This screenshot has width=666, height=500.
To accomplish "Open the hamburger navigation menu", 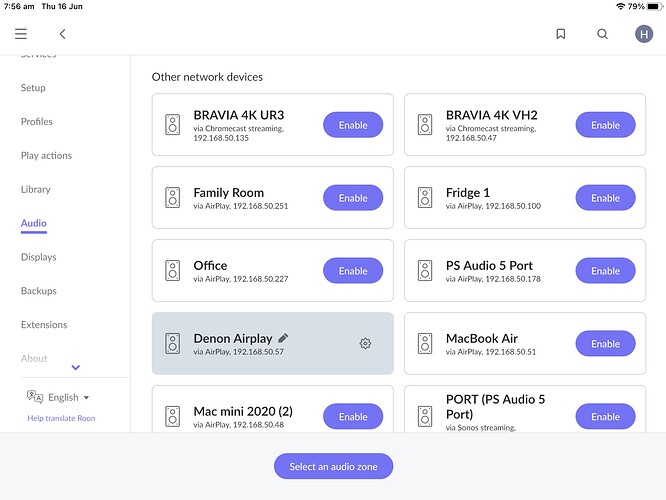I will point(21,34).
